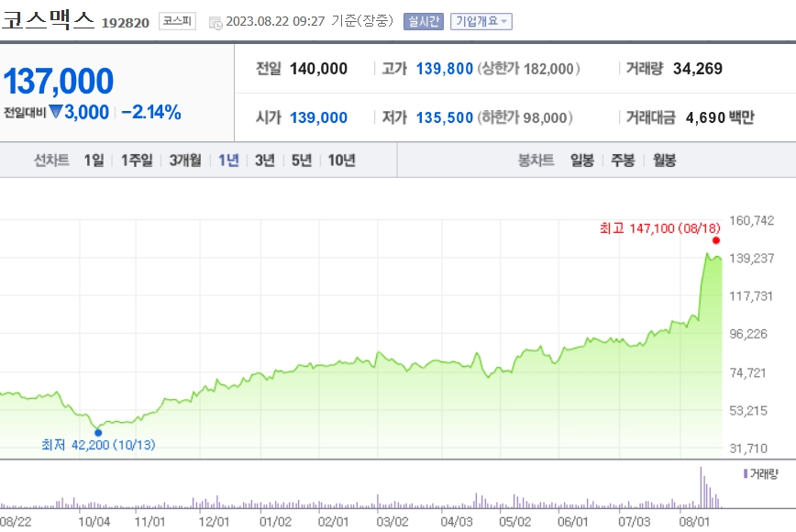
Task: Select the 5년 line chart period
Action: [x=301, y=161]
